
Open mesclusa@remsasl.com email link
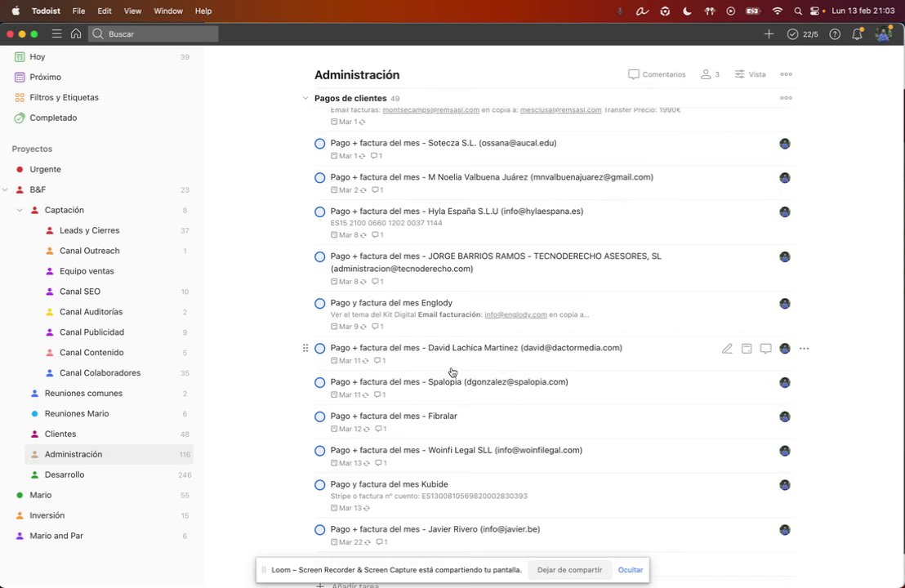560,110
